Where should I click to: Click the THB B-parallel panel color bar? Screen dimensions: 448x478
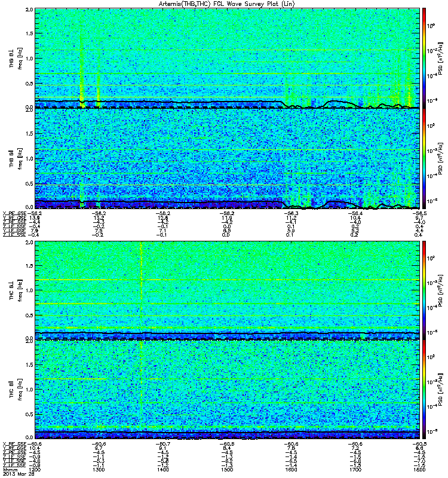(424, 158)
